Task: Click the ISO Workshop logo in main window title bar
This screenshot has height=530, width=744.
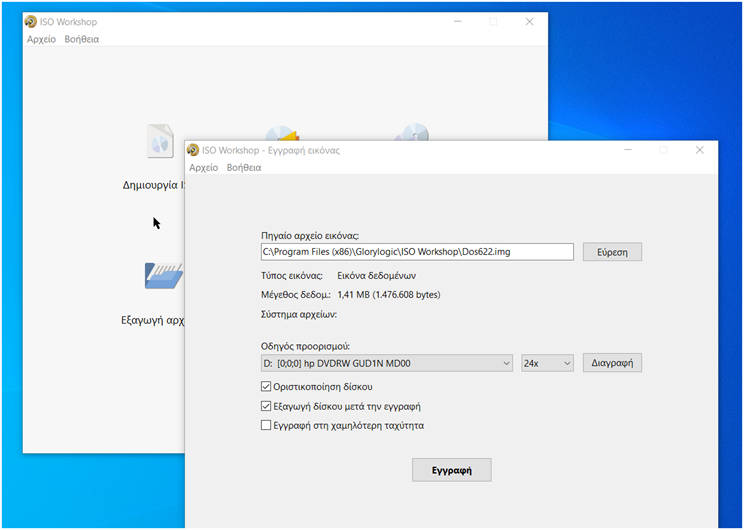Action: (30, 21)
